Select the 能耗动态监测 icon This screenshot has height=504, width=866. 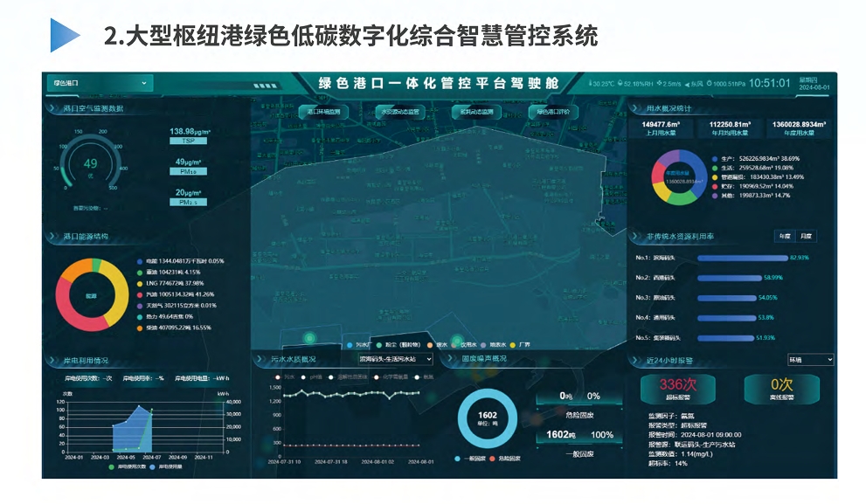pos(477,111)
